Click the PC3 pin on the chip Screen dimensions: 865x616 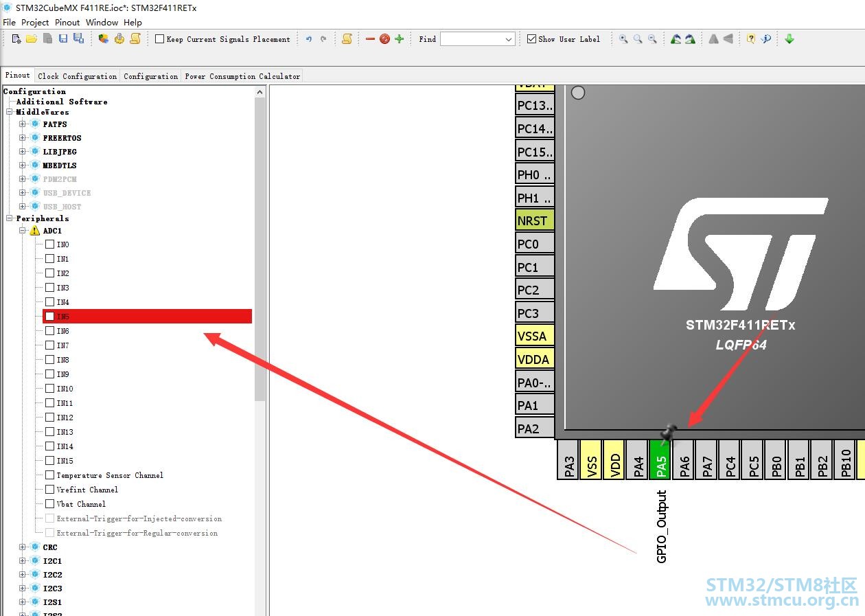click(534, 313)
